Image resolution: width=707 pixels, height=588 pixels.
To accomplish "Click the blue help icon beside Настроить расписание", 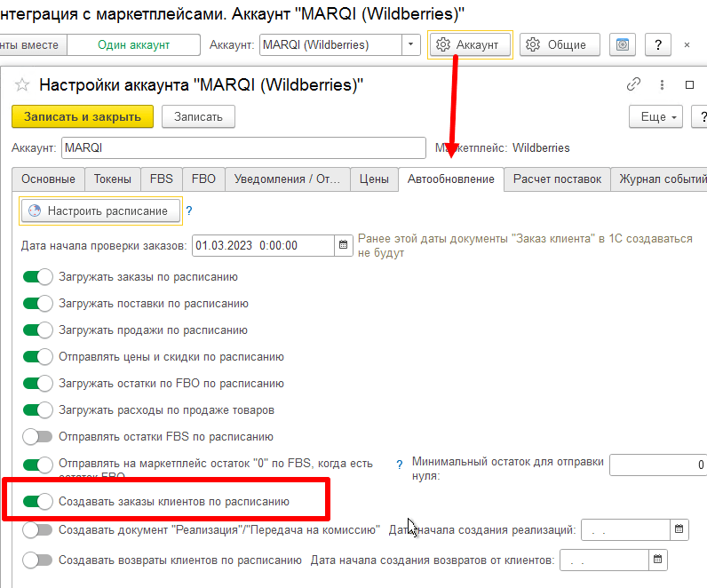I will coord(188,211).
